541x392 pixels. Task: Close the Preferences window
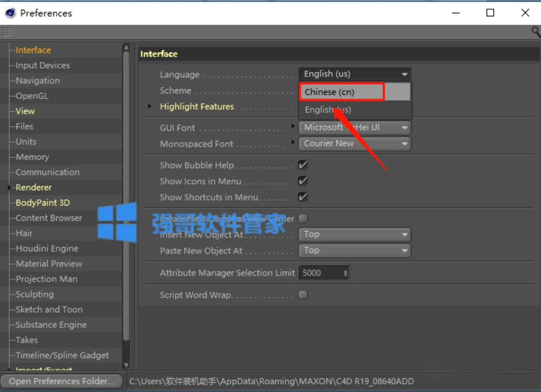(x=525, y=13)
